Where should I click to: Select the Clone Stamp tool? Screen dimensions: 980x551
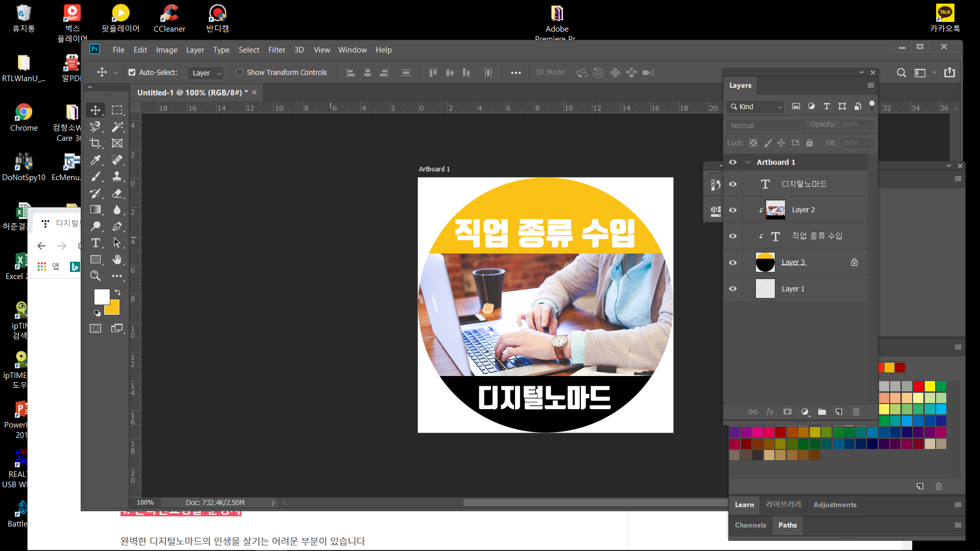(x=117, y=177)
